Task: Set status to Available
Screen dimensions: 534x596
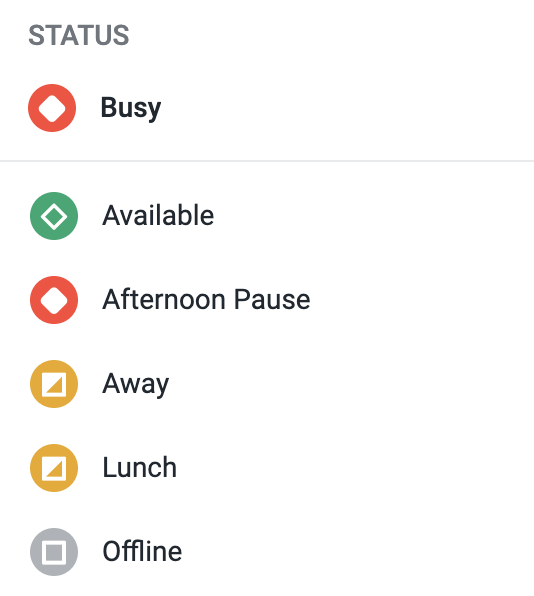Action: (x=267, y=216)
